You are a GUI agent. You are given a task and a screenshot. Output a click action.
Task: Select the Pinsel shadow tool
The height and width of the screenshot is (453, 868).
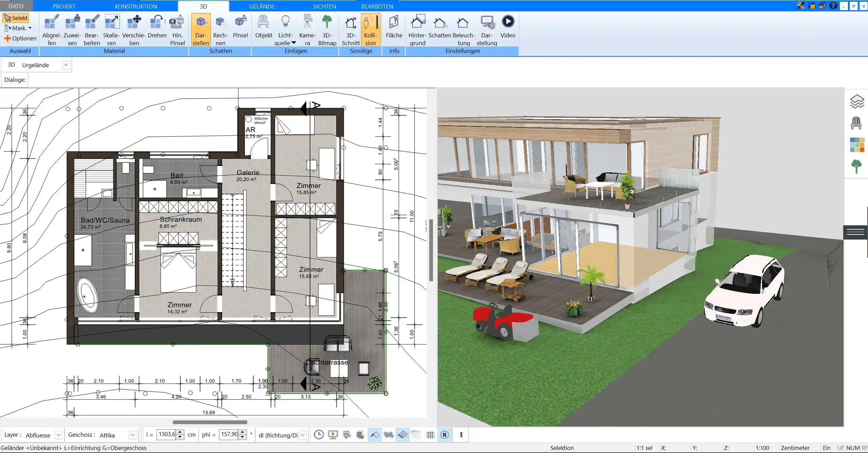pos(240,26)
